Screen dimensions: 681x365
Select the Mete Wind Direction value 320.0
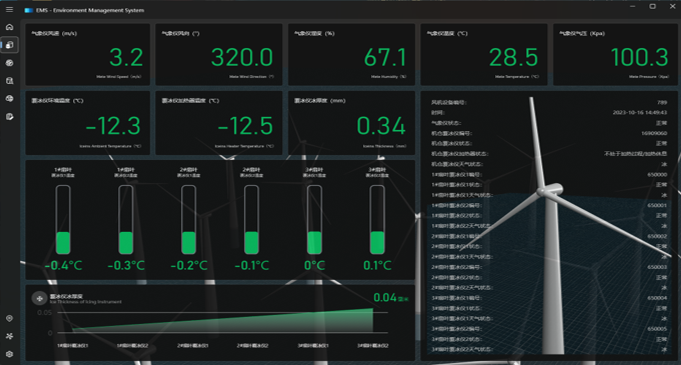(x=242, y=57)
